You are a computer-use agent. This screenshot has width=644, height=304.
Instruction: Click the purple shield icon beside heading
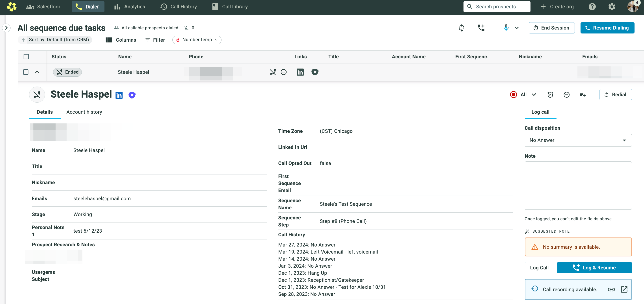point(132,95)
